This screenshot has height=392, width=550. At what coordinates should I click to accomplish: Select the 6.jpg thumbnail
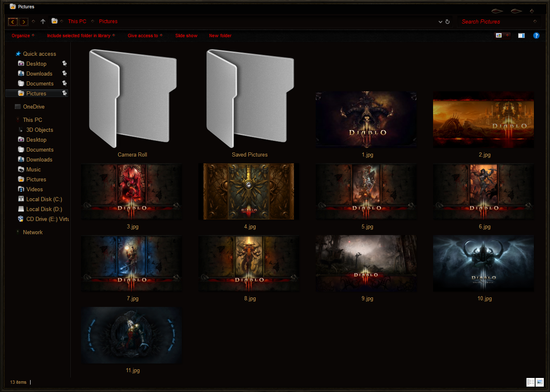point(483,191)
